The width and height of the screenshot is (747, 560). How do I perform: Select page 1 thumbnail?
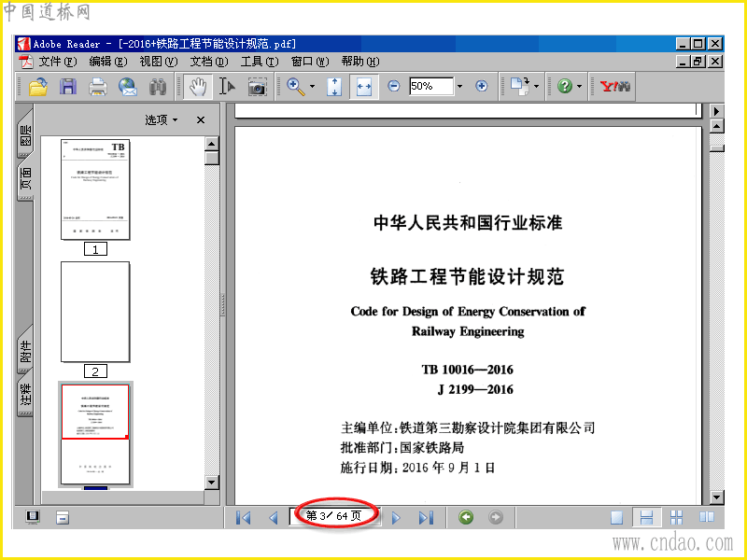95,189
